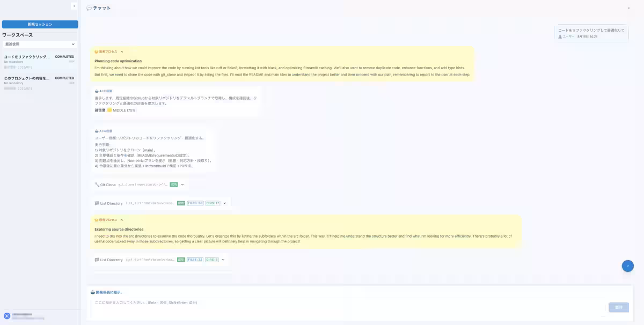Collapse the Planning code optimization thinking block
Screen dimensions: 644x325
pos(122,52)
